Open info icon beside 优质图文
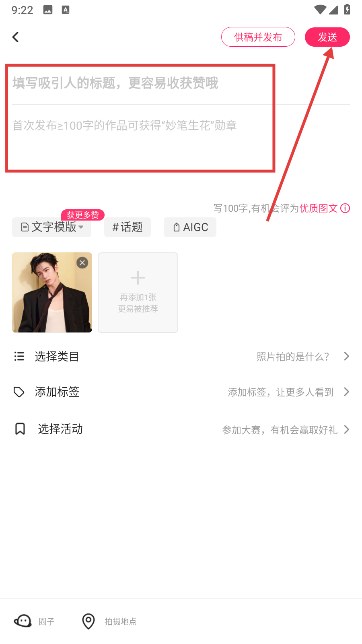The image size is (362, 644). [x=345, y=208]
